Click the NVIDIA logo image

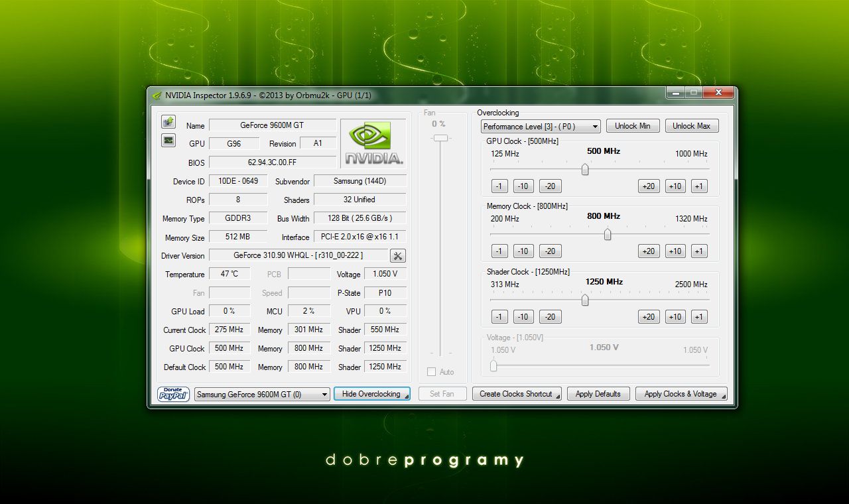(x=373, y=143)
